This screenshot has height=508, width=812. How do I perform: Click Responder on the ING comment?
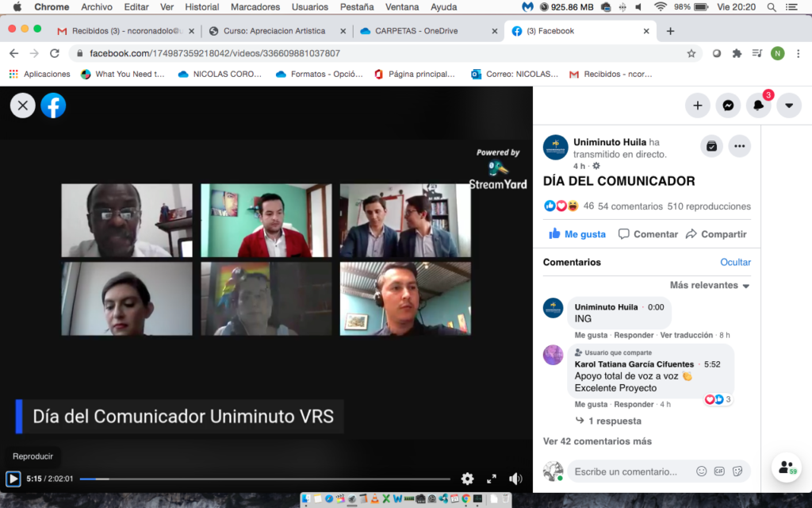tap(634, 335)
